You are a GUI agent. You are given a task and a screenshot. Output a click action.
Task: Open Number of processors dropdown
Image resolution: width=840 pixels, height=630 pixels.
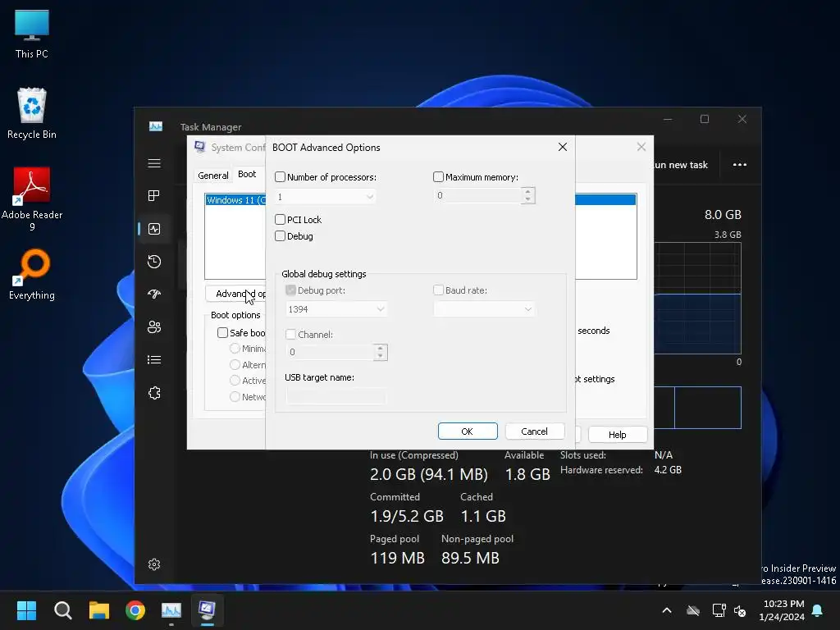(x=325, y=197)
